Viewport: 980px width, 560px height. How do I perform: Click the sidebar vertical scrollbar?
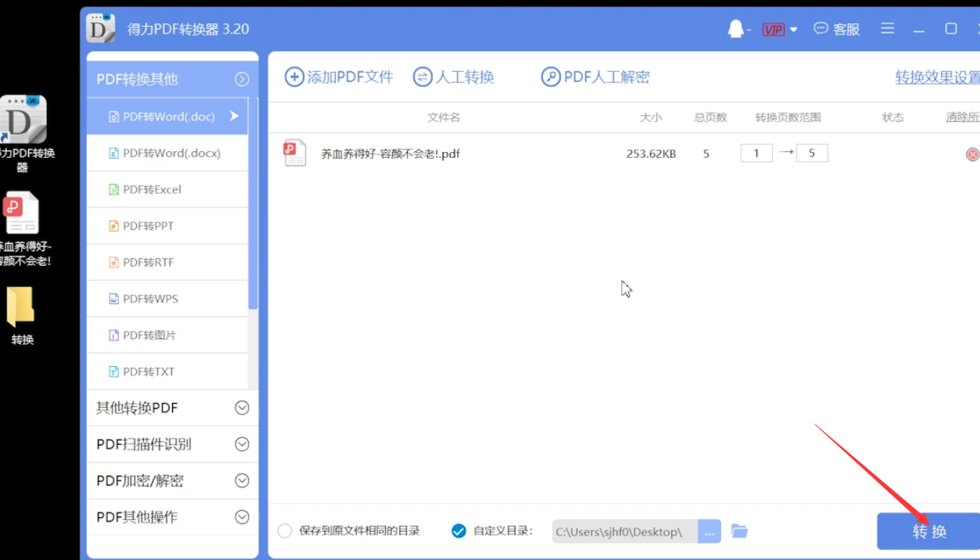click(x=254, y=204)
